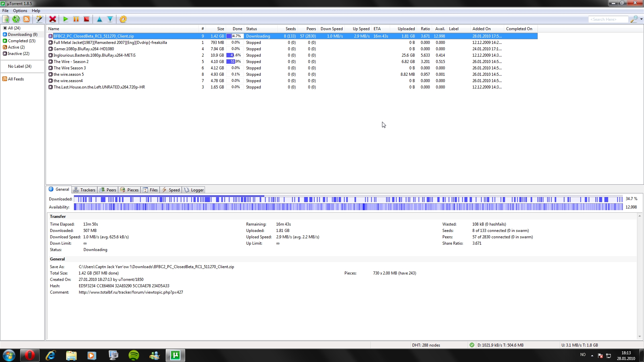Start the torrent with green play icon

coord(66,19)
